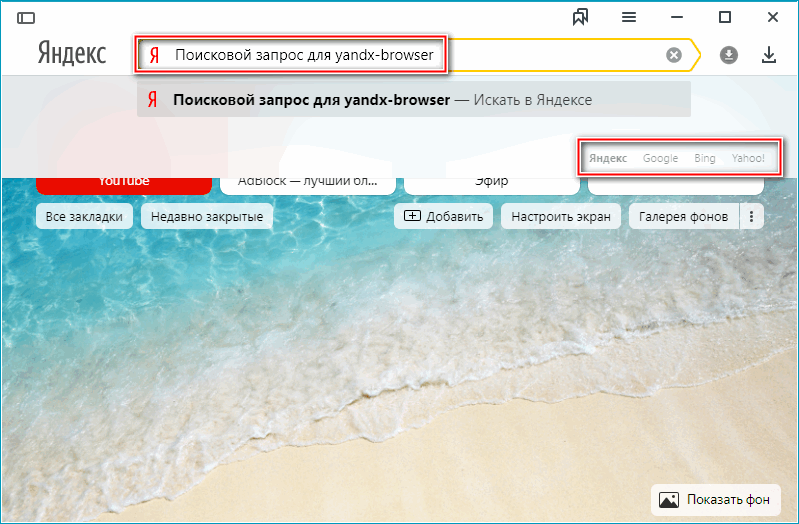The height and width of the screenshot is (524, 799).
Task: Switch search engine to Bing
Action: [x=704, y=158]
